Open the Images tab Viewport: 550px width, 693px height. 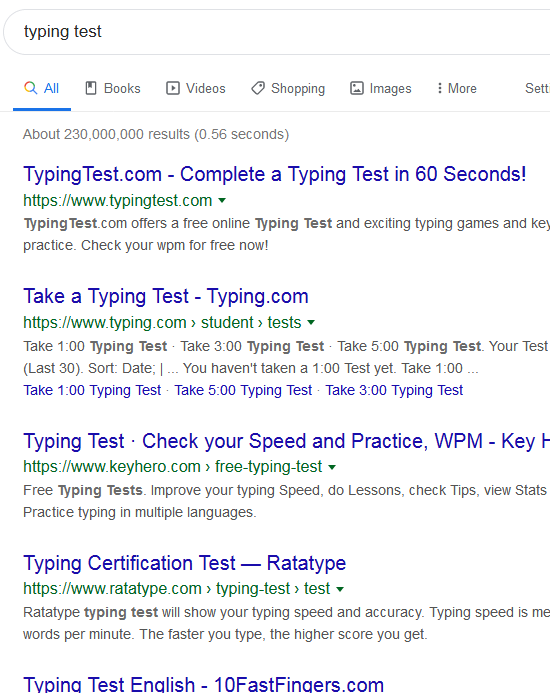[381, 89]
